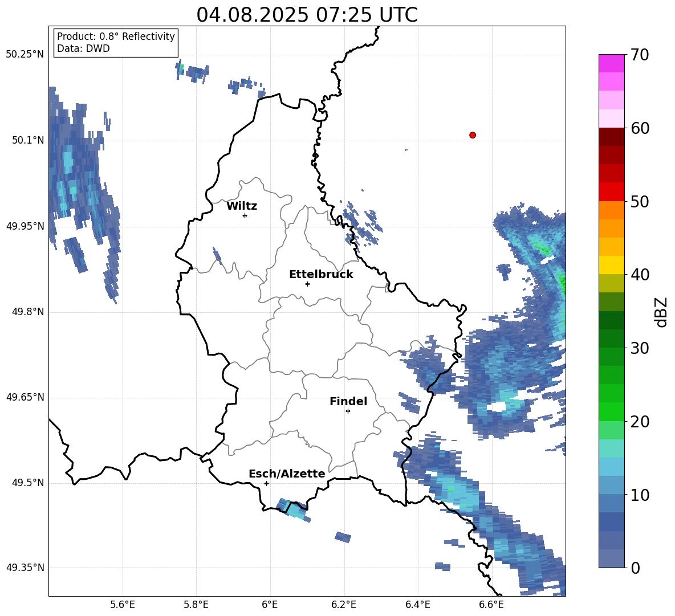Click the dark red colorbar band below 60
The height and width of the screenshot is (616, 675).
(611, 137)
